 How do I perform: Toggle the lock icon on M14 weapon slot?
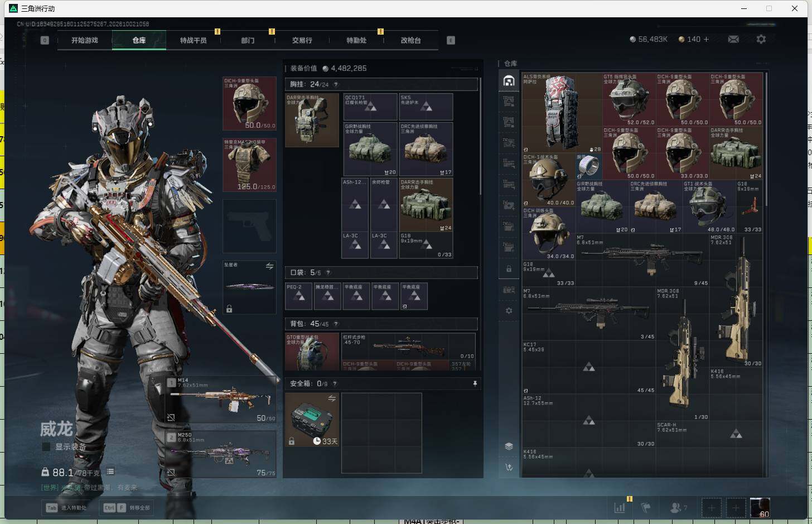tap(171, 417)
